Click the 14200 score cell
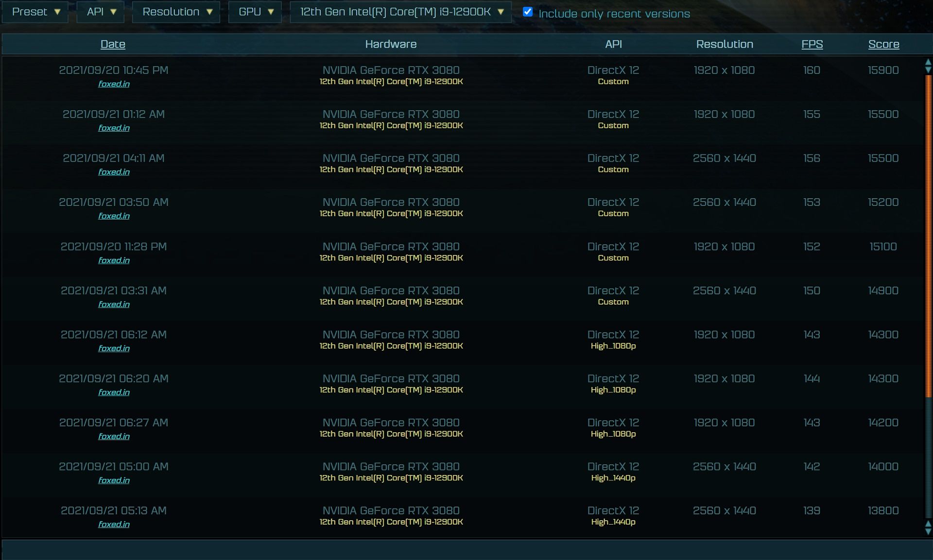This screenshot has height=560, width=933. 883,423
